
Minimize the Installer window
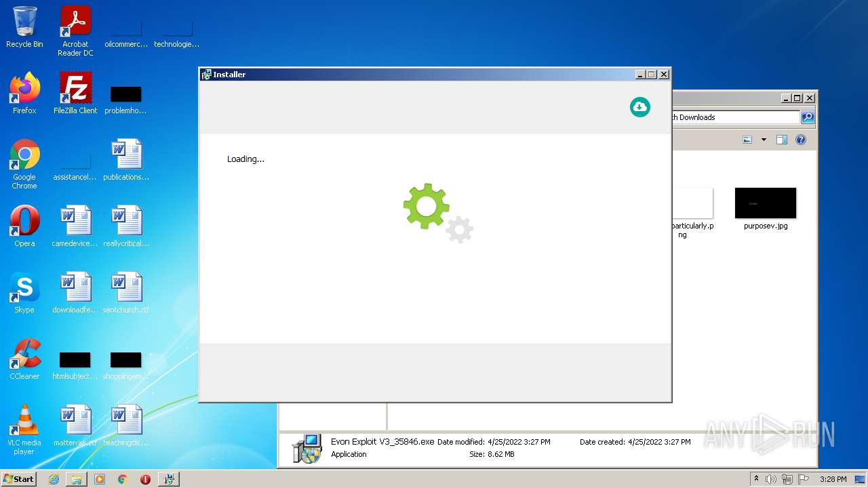[640, 75]
